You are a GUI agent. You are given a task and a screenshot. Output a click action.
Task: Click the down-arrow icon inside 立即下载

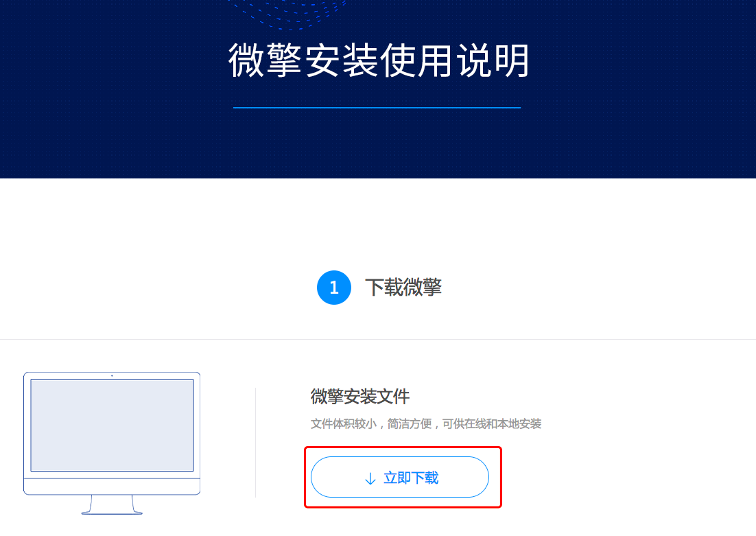point(370,478)
